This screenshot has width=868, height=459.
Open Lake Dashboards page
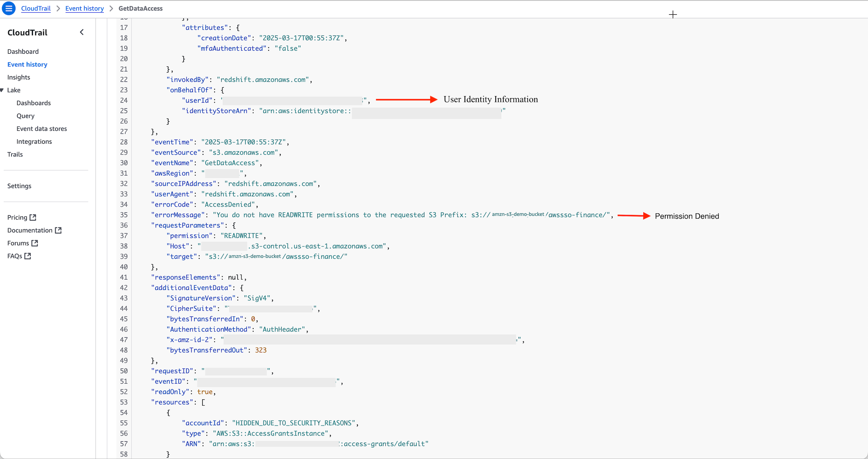click(x=34, y=103)
